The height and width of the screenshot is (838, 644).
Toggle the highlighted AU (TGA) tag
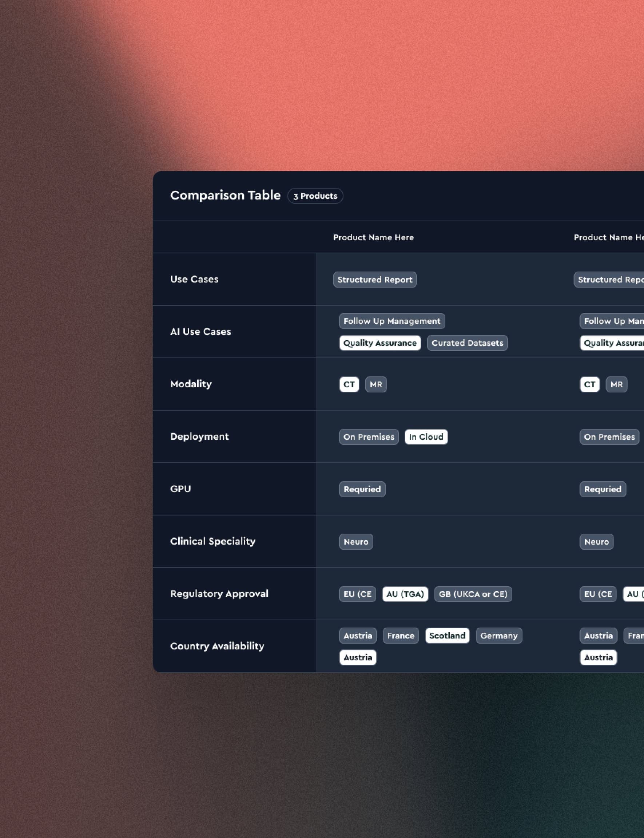tap(405, 594)
